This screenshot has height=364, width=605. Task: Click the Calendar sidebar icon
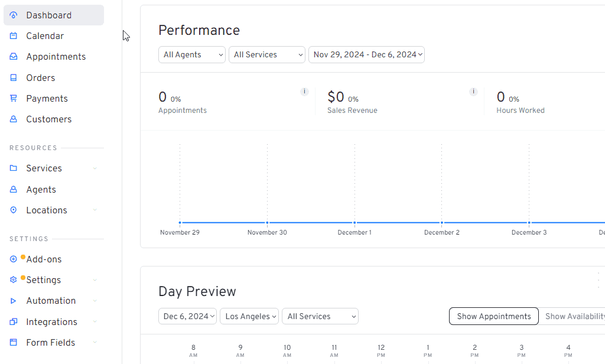pos(13,35)
